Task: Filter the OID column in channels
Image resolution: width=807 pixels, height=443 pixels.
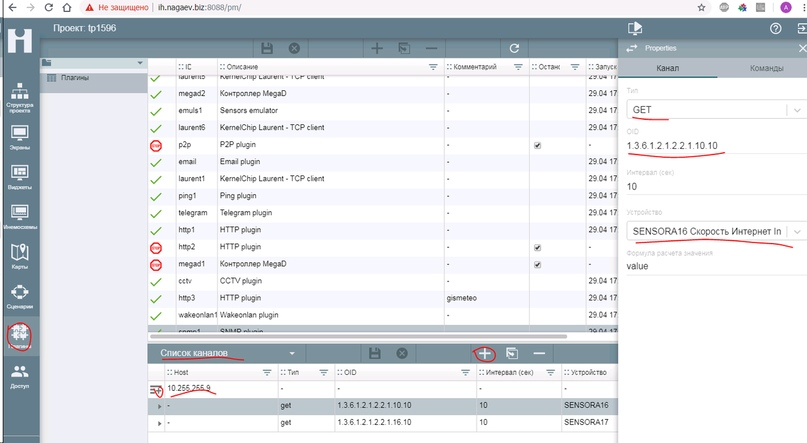Action: 465,373
